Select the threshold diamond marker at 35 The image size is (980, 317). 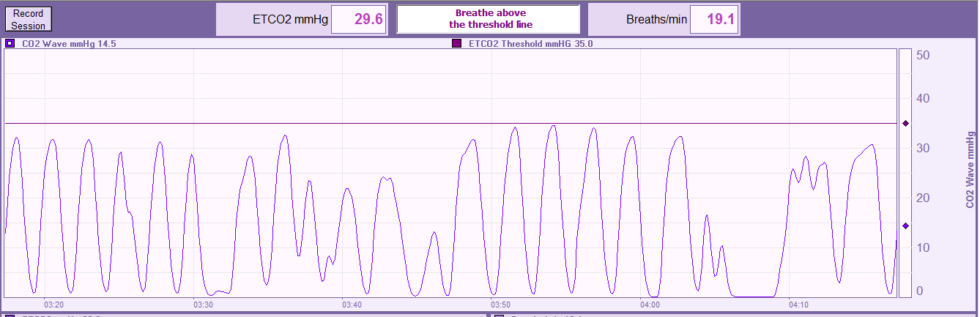click(x=905, y=124)
